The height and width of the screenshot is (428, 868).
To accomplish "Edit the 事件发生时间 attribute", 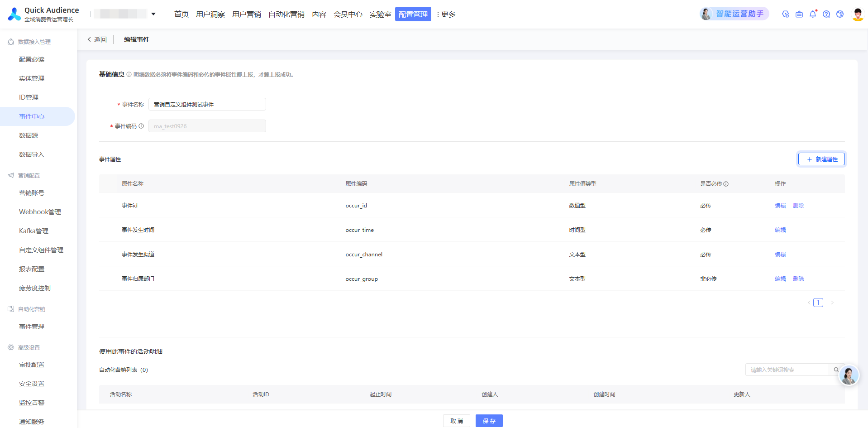I will [780, 230].
